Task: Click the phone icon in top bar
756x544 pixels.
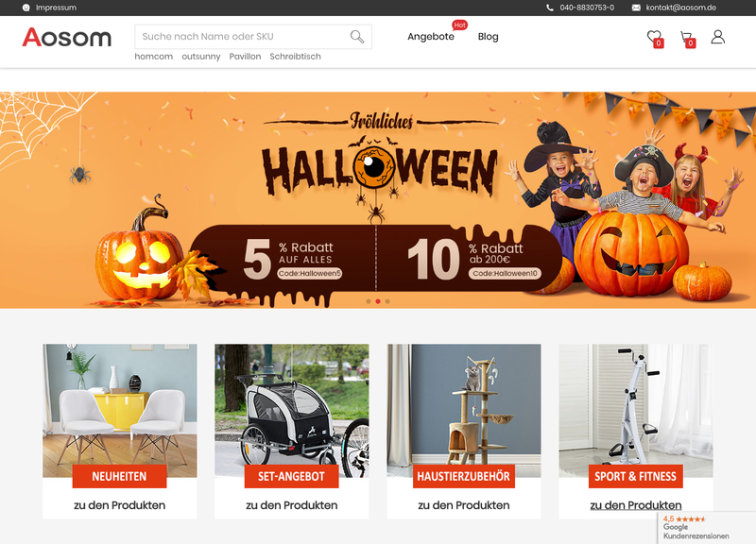Action: [550, 8]
